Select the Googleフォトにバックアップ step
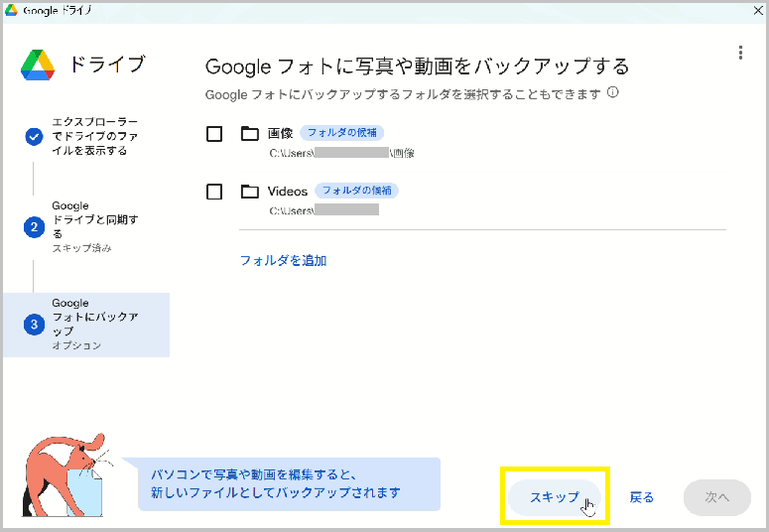Image resolution: width=769 pixels, height=532 pixels. 85,325
